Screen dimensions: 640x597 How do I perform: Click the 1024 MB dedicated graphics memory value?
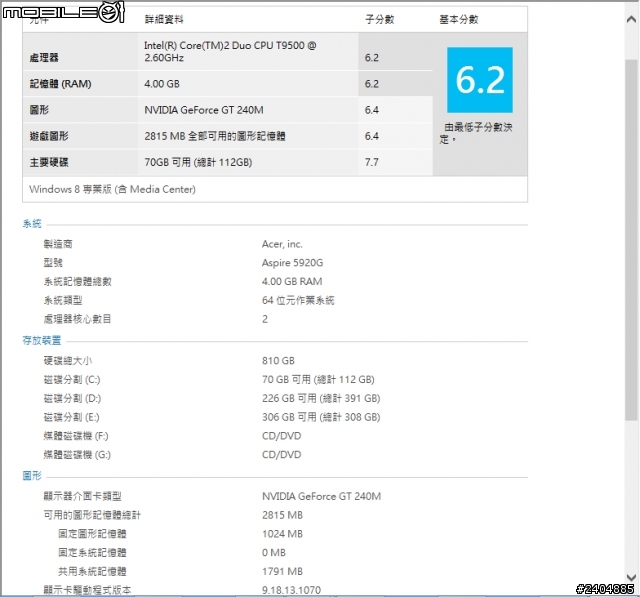point(282,534)
